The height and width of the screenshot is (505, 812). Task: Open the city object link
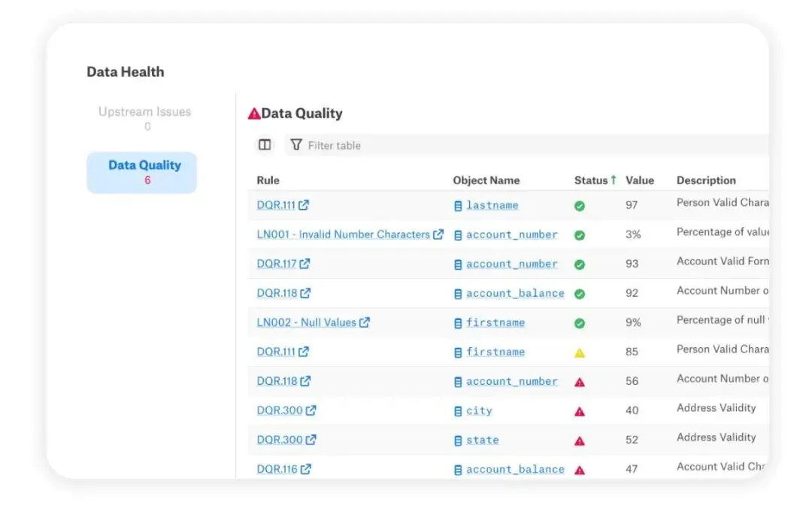[479, 411]
